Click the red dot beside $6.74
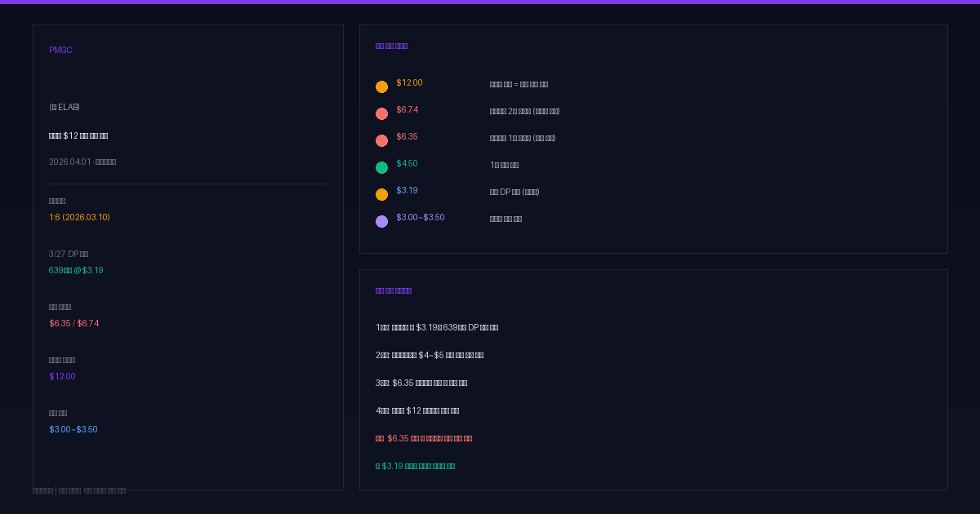The width and height of the screenshot is (980, 514). click(381, 114)
